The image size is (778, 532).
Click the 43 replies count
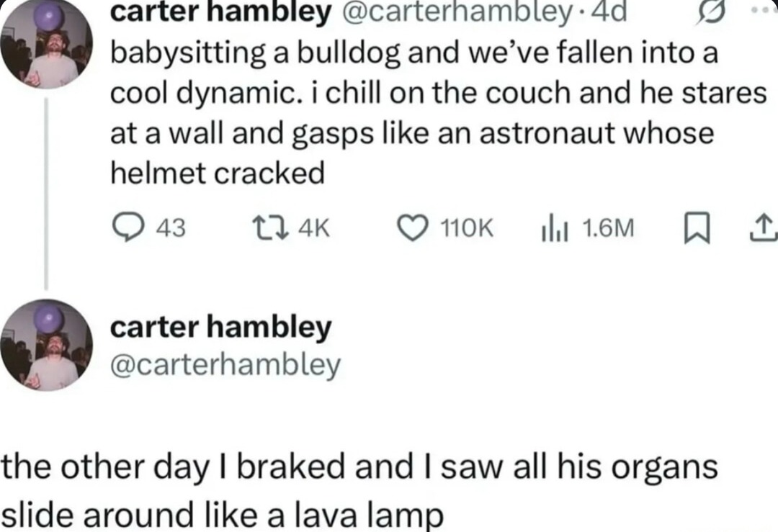tap(171, 228)
